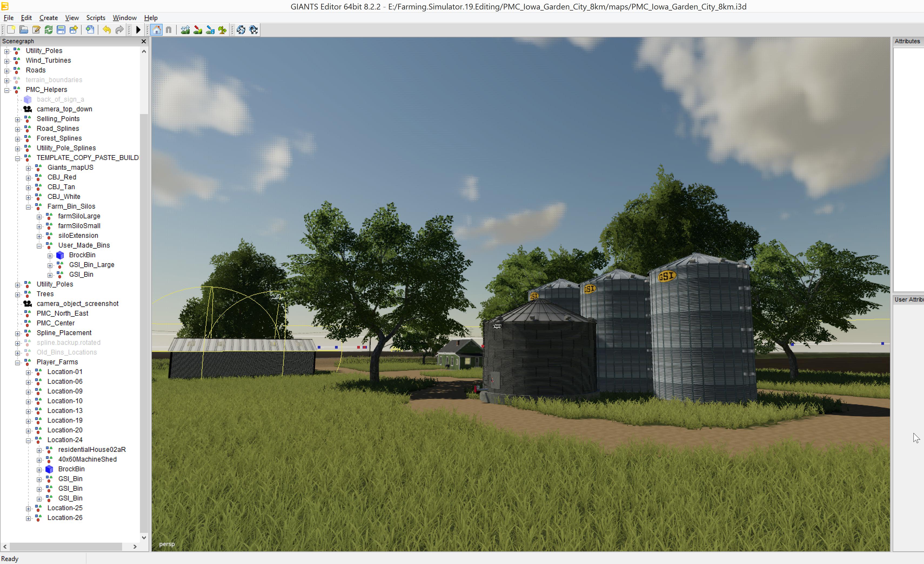Screen dimensions: 924x564
Task: Click Scenegraph horizontal scrollbar left arrow
Action: click(5, 547)
